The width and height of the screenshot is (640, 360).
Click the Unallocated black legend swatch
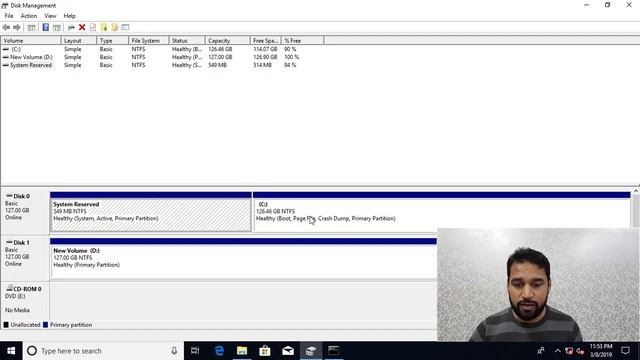pos(6,325)
